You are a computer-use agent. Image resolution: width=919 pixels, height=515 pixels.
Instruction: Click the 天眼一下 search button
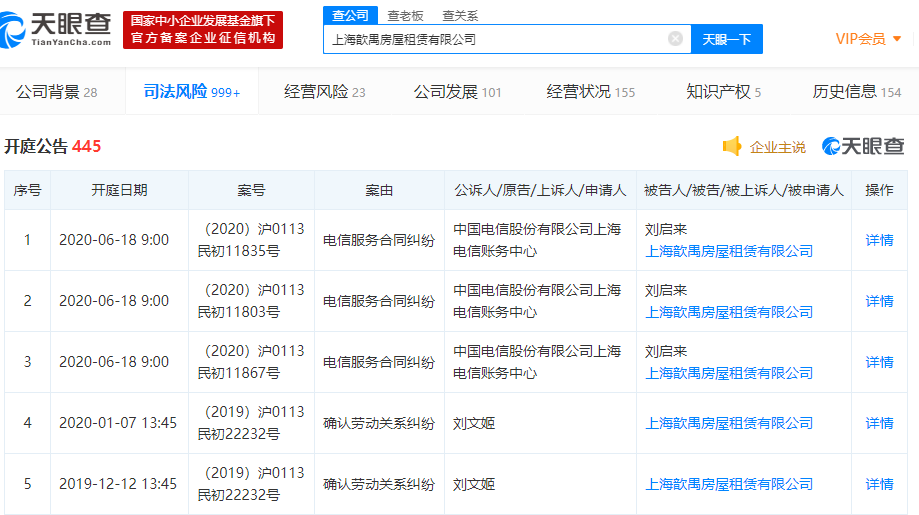[726, 39]
